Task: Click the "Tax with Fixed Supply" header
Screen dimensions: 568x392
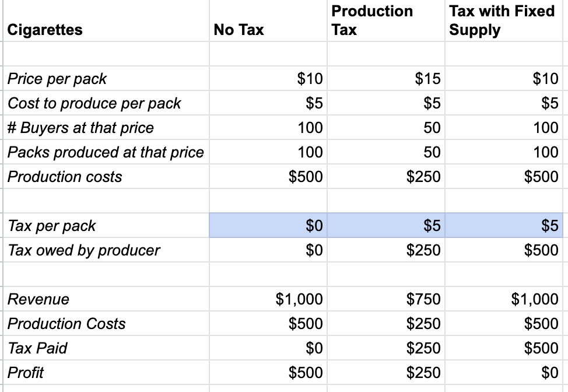Action: pos(503,20)
